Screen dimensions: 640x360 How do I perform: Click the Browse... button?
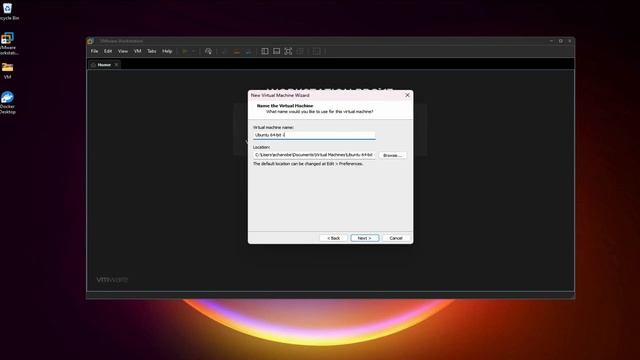pos(392,156)
